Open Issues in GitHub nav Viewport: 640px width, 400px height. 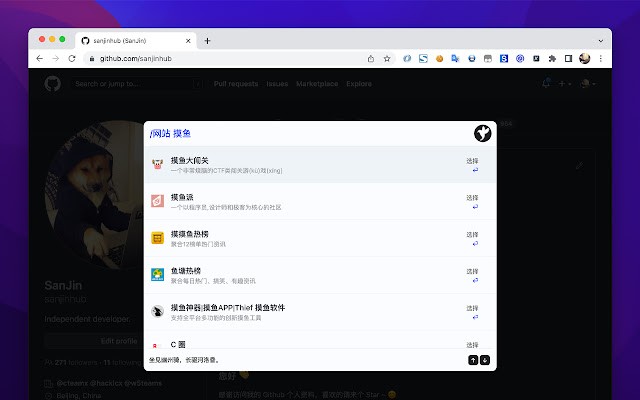pyautogui.click(x=277, y=84)
